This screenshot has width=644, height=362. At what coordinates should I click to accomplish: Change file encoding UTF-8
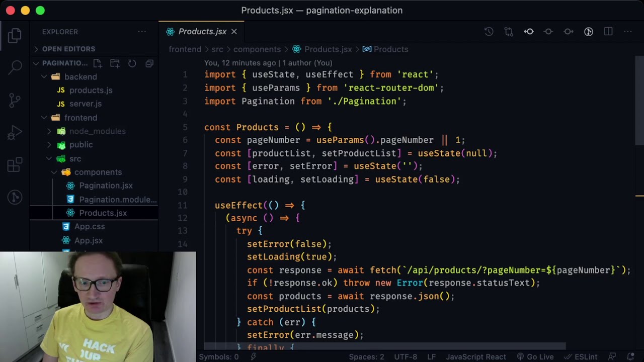(406, 357)
